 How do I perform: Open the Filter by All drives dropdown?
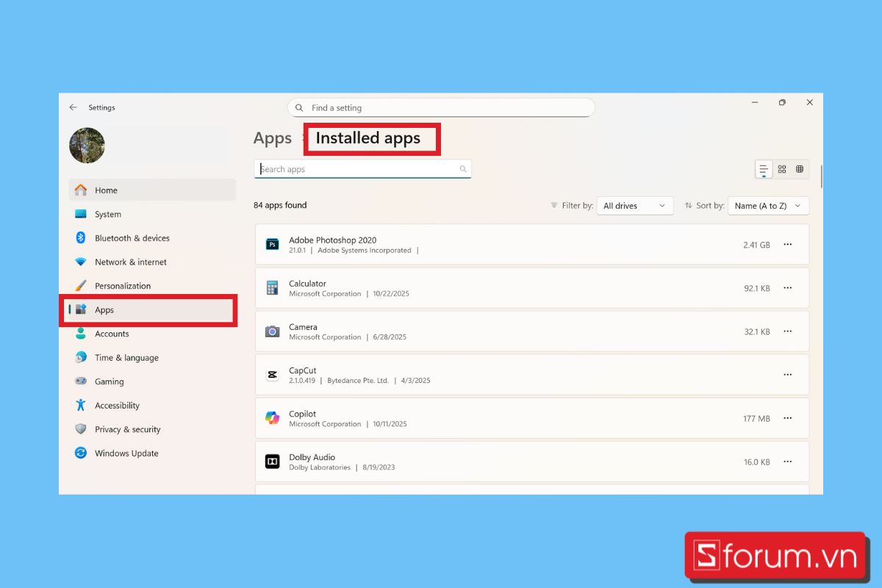635,206
